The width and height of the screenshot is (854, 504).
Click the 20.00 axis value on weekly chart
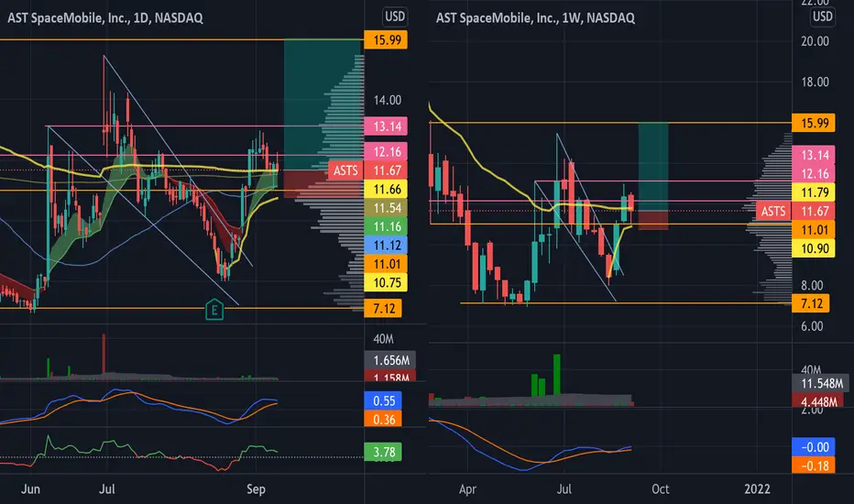click(815, 41)
